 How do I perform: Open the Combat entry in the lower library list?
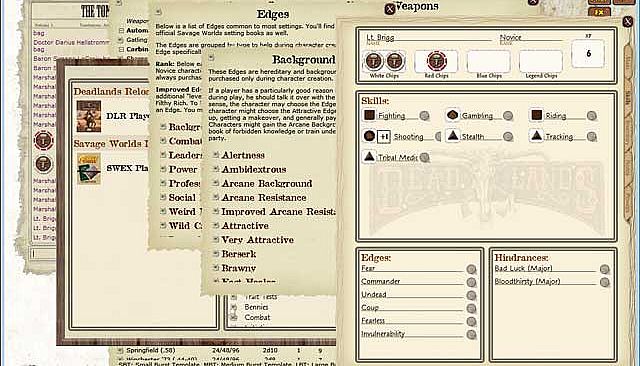point(257,317)
